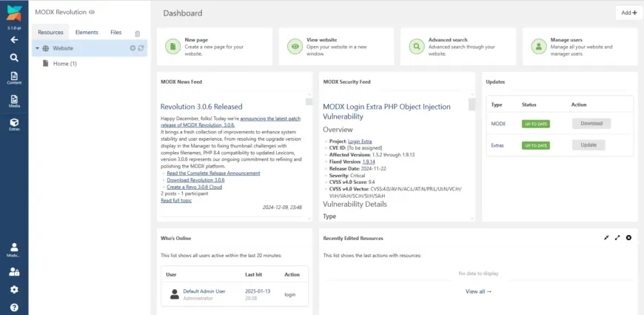644x315 pixels.
Task: Click the Download button for MODX updates
Action: pyautogui.click(x=591, y=124)
